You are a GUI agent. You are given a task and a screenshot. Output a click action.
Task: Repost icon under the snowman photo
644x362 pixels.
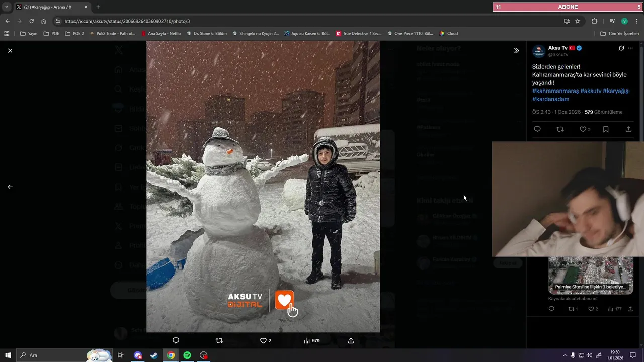(x=219, y=340)
